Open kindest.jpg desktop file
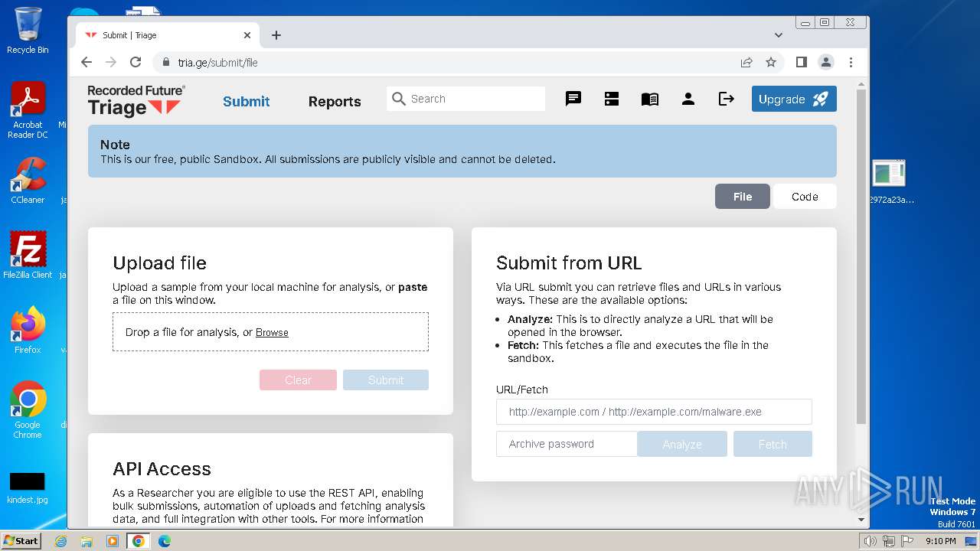Image resolution: width=980 pixels, height=551 pixels. click(27, 487)
